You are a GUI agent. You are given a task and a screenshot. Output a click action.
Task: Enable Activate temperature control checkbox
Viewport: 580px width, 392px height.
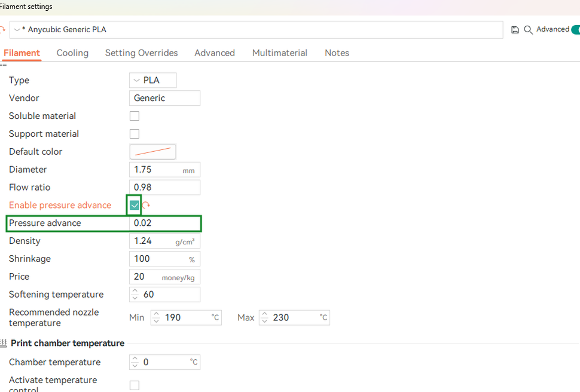(x=135, y=385)
